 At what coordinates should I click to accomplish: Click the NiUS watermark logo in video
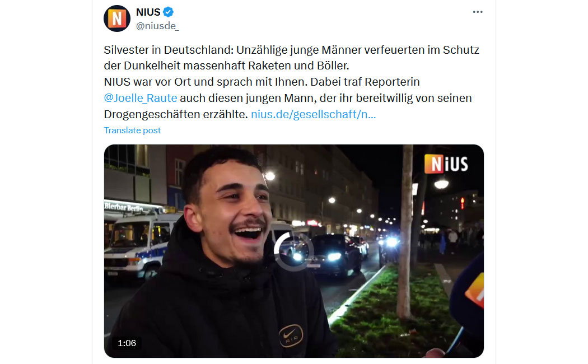coord(446,164)
